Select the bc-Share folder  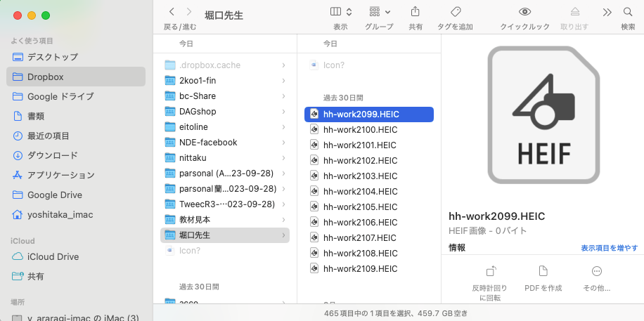[x=225, y=96]
